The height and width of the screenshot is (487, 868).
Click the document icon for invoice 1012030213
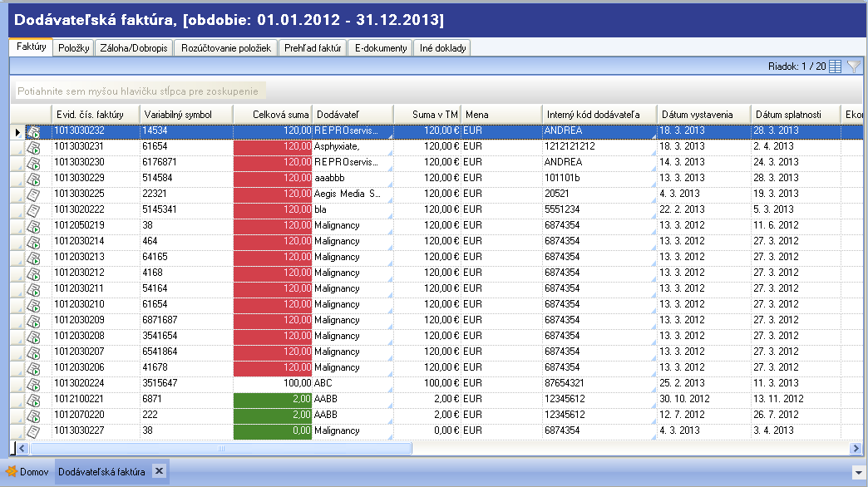[x=33, y=258]
